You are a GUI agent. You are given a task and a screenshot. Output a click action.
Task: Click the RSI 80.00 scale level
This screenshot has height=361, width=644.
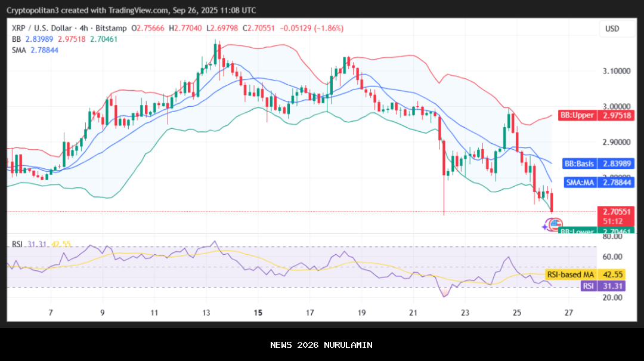pyautogui.click(x=613, y=236)
